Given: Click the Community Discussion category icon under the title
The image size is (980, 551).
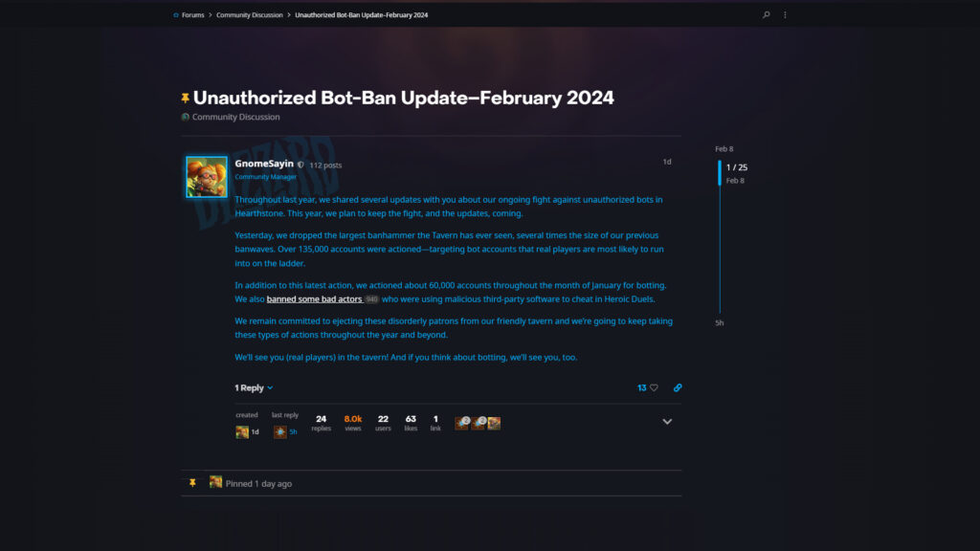Looking at the screenshot, I should coord(185,117).
